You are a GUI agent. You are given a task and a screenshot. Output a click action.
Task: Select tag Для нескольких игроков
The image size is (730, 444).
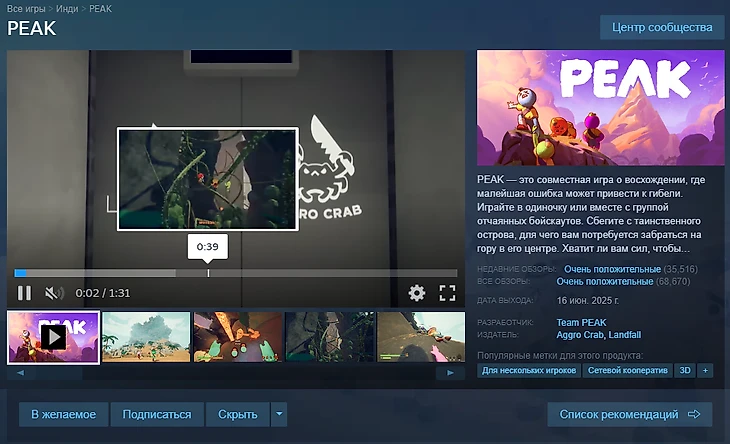(529, 370)
